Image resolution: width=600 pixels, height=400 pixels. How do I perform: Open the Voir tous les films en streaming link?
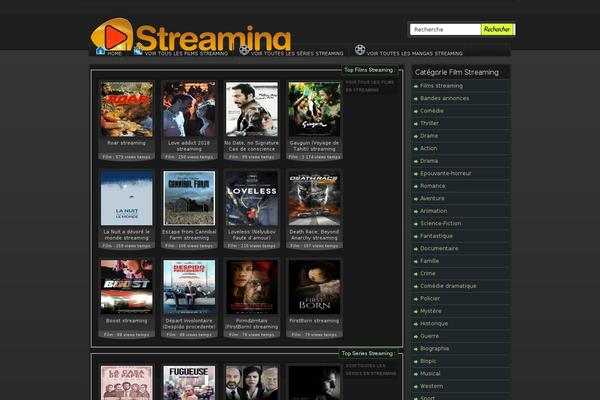(369, 86)
